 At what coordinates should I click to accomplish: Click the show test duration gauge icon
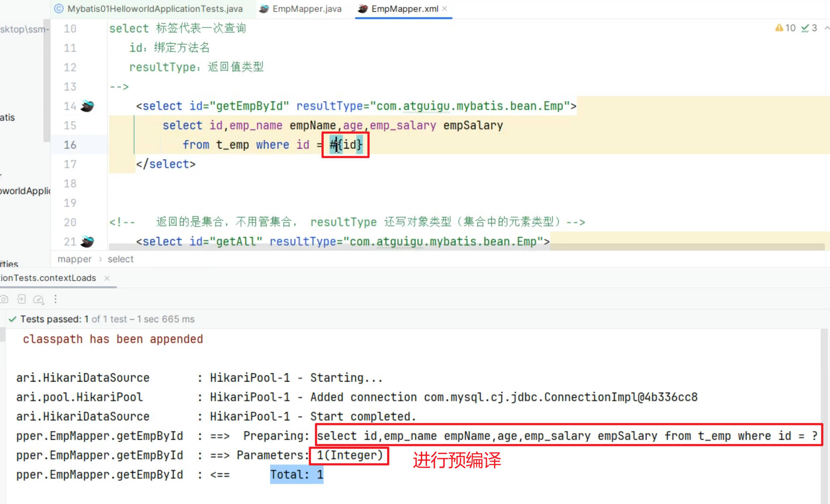tap(39, 299)
